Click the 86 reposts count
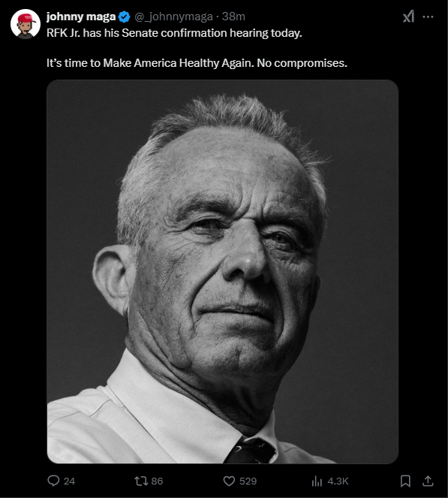The image size is (448, 498). [x=157, y=481]
